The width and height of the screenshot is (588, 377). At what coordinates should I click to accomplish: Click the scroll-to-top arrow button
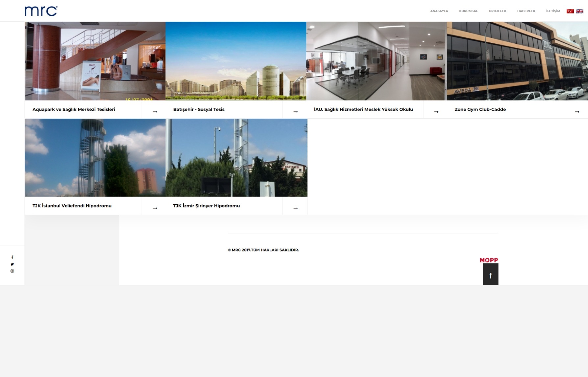click(x=490, y=275)
